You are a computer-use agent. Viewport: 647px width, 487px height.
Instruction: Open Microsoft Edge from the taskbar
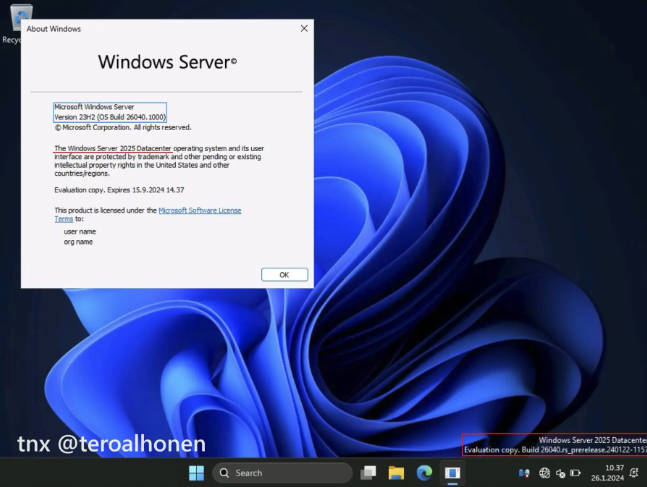pos(424,473)
